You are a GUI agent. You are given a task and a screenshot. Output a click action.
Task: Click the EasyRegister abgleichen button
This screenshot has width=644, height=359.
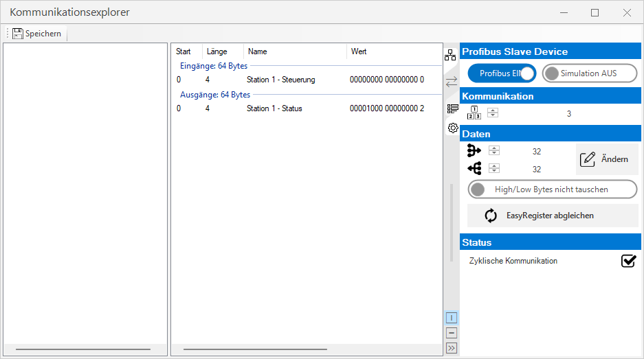pos(552,216)
